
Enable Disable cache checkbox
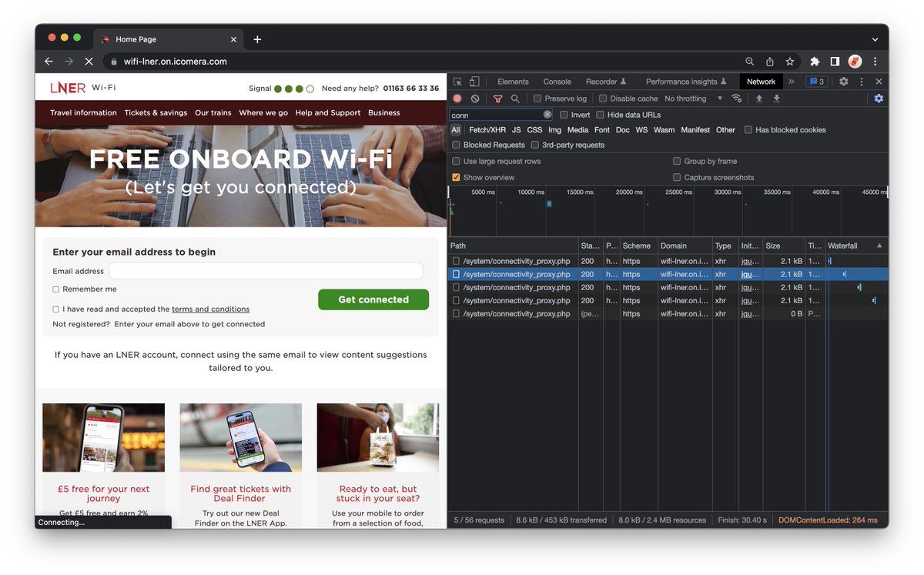(x=603, y=99)
